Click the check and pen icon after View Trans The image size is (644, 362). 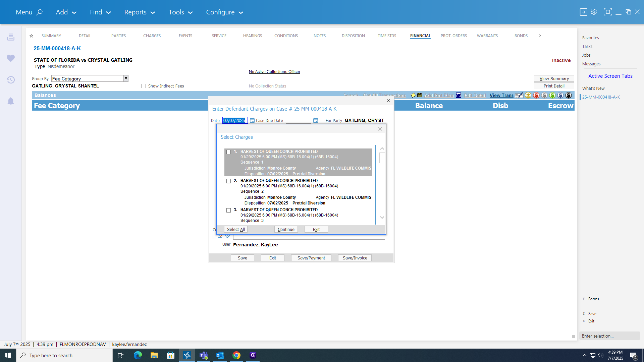(519, 96)
